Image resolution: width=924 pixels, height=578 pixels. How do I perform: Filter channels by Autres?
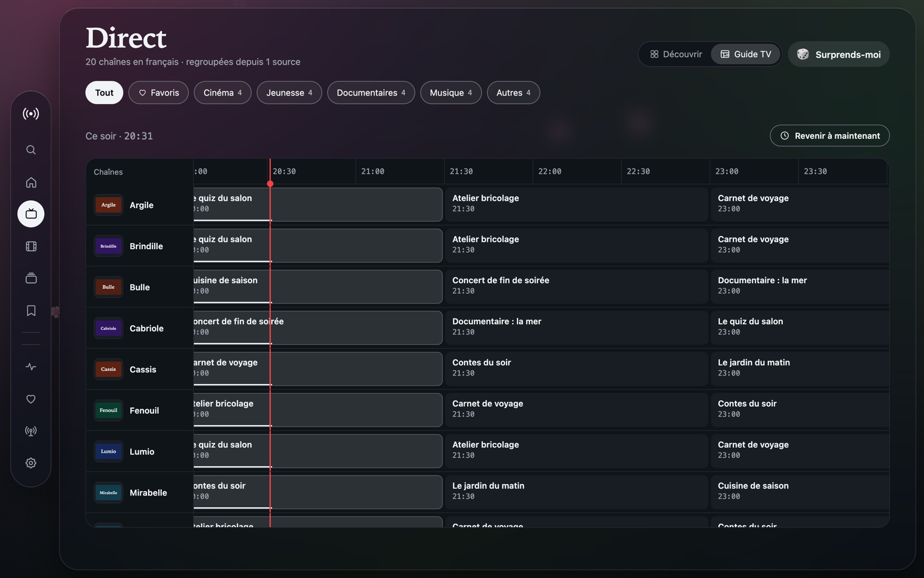point(513,92)
